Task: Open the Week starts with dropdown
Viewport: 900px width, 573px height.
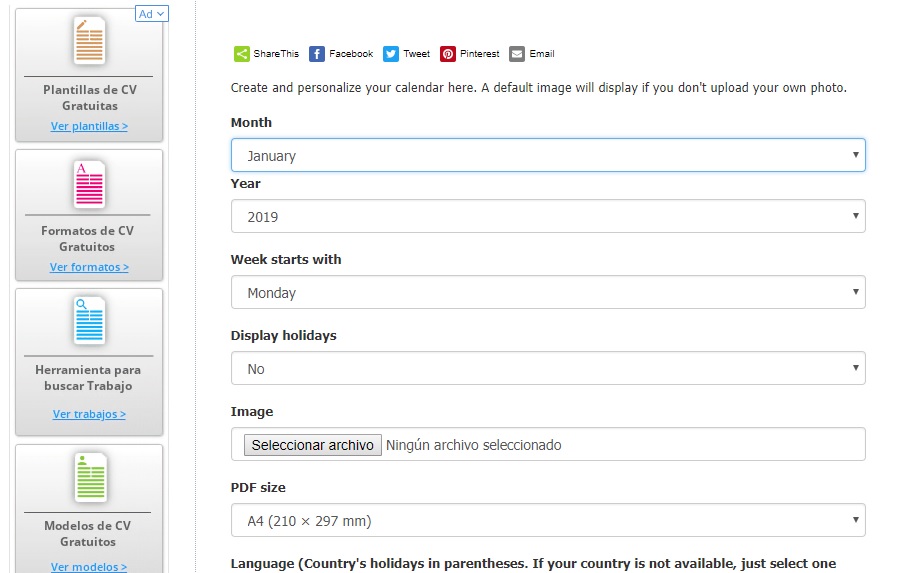Action: (548, 293)
